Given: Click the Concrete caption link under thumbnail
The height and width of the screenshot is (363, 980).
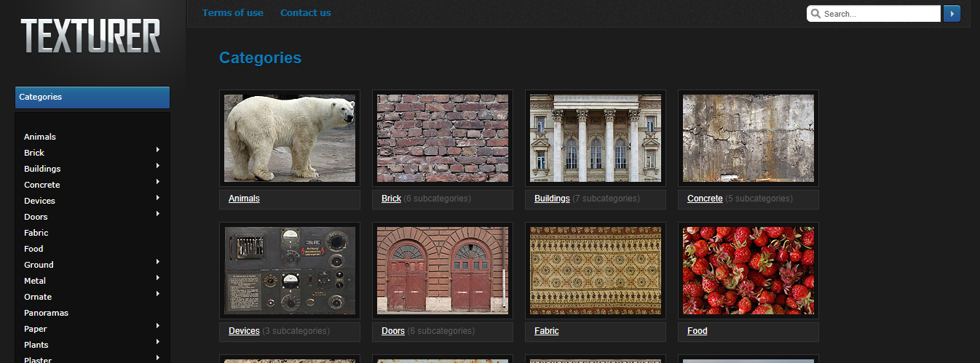Looking at the screenshot, I should [705, 199].
